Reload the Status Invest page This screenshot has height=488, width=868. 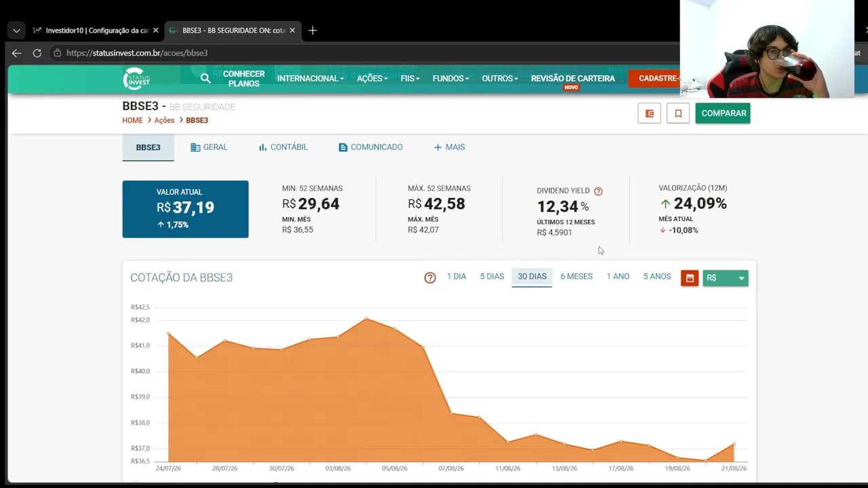tap(37, 53)
